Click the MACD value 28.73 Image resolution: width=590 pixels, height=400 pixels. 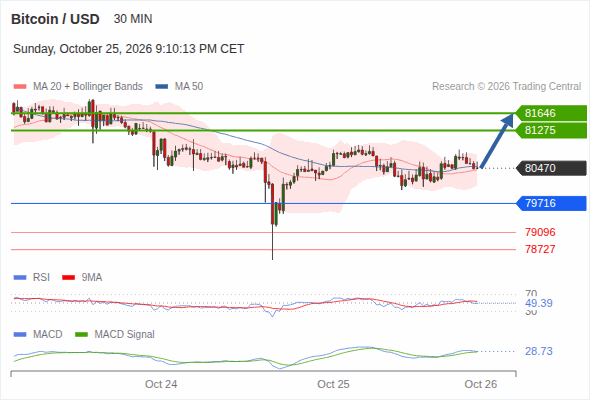(x=539, y=351)
